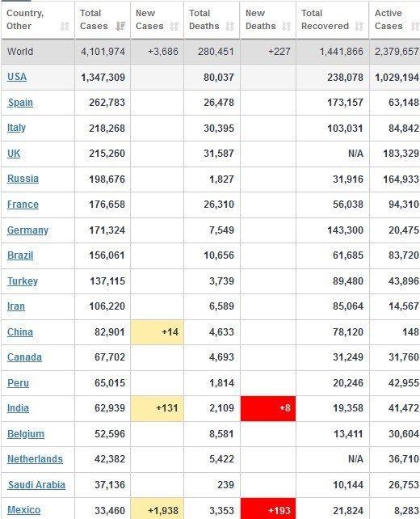Image resolution: width=420 pixels, height=519 pixels.
Task: Go to Germany country page
Action: [27, 230]
